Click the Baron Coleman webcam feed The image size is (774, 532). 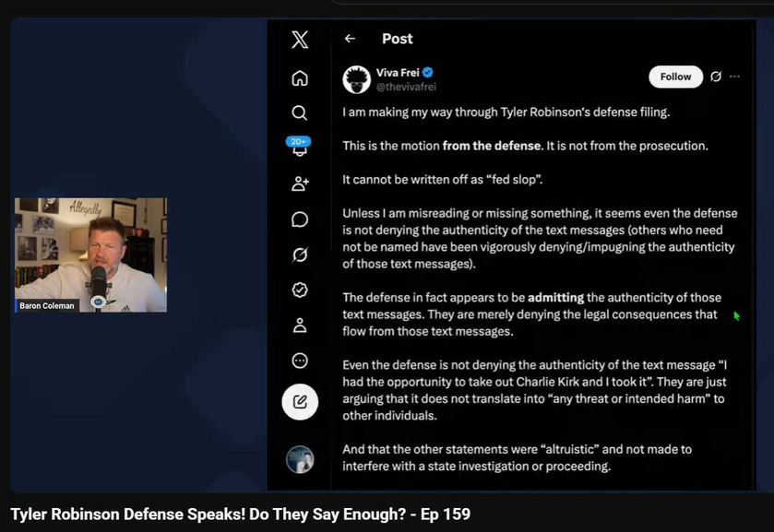[90, 255]
